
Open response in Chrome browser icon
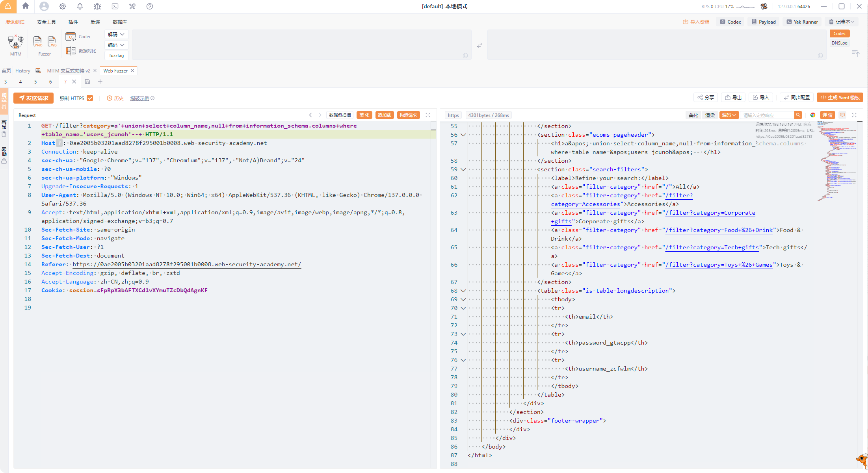[x=812, y=115]
